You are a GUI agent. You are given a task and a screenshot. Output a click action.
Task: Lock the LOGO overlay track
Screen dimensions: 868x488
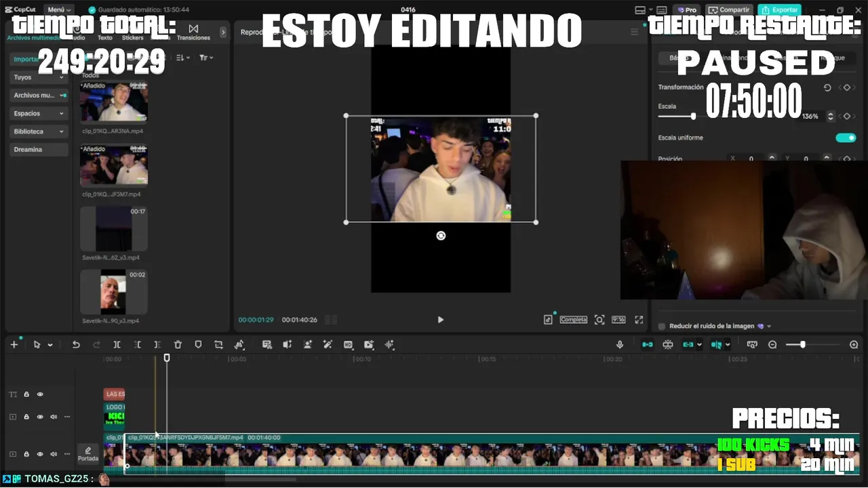[26, 417]
